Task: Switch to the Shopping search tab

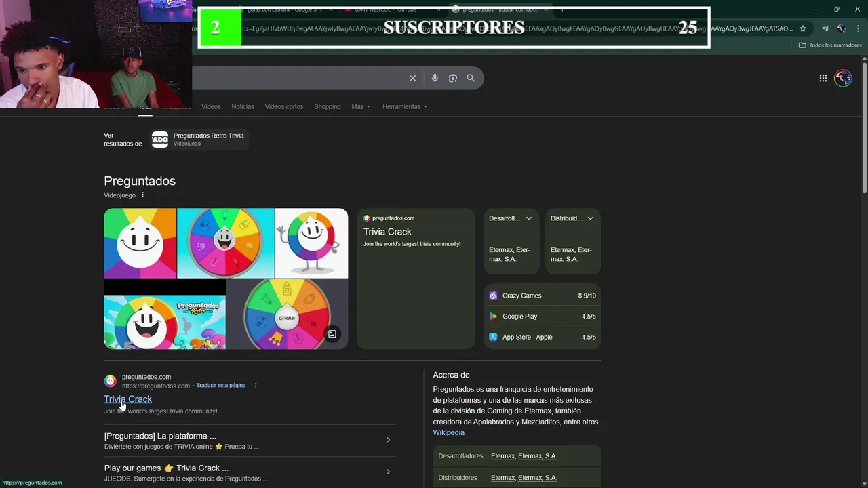Action: (x=328, y=106)
